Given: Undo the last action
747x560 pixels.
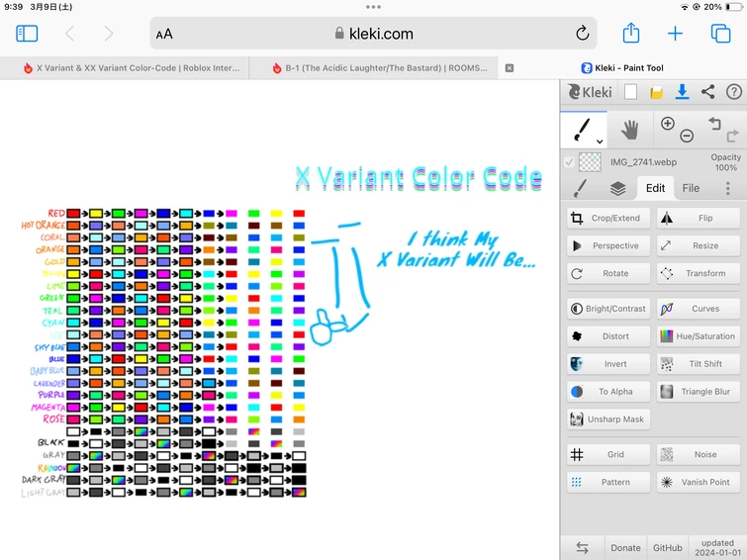Looking at the screenshot, I should (714, 124).
